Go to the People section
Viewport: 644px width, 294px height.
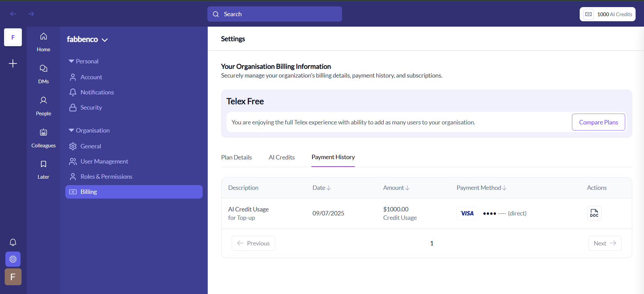point(43,106)
